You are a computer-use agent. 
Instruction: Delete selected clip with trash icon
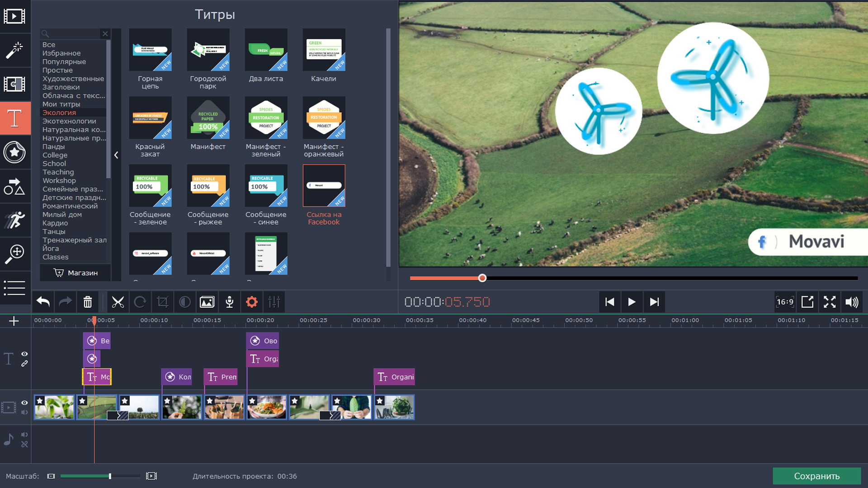click(x=88, y=302)
